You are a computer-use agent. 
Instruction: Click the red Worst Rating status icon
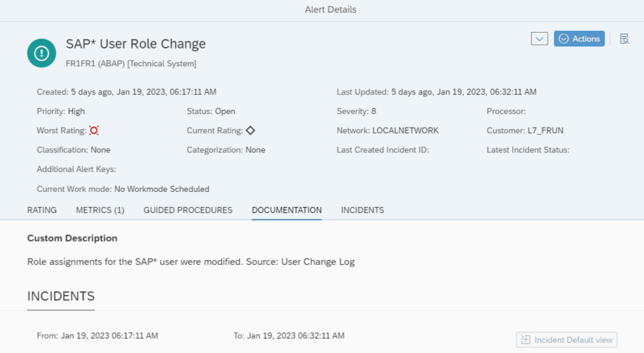click(x=94, y=131)
